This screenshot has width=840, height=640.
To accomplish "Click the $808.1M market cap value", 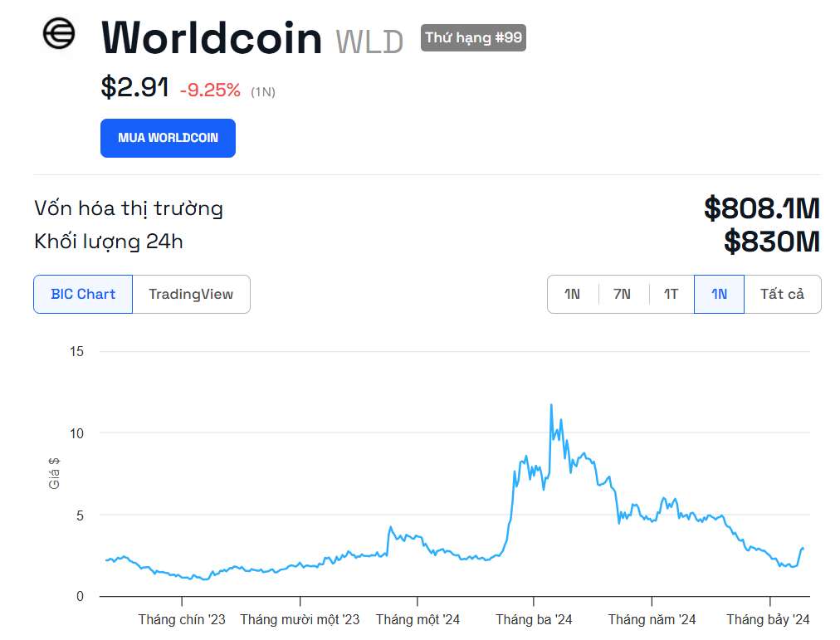I will (x=762, y=208).
